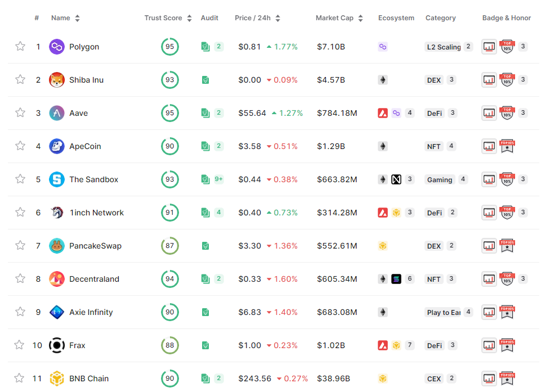Click Polygon's market cap $7.10B

331,47
